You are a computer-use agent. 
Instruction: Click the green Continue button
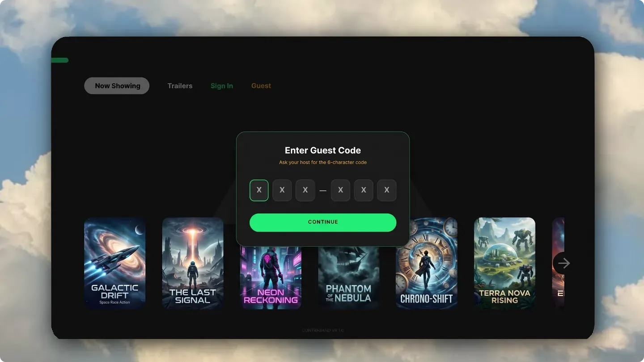coord(323,223)
